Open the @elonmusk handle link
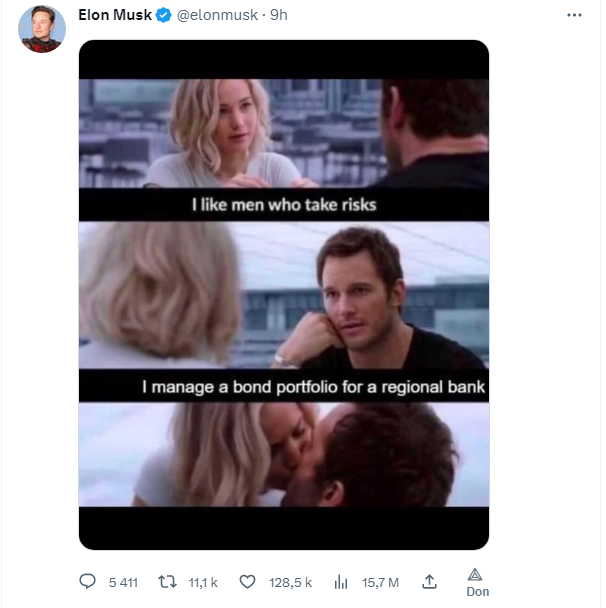Viewport: 606px width, 608px height. tap(216, 17)
